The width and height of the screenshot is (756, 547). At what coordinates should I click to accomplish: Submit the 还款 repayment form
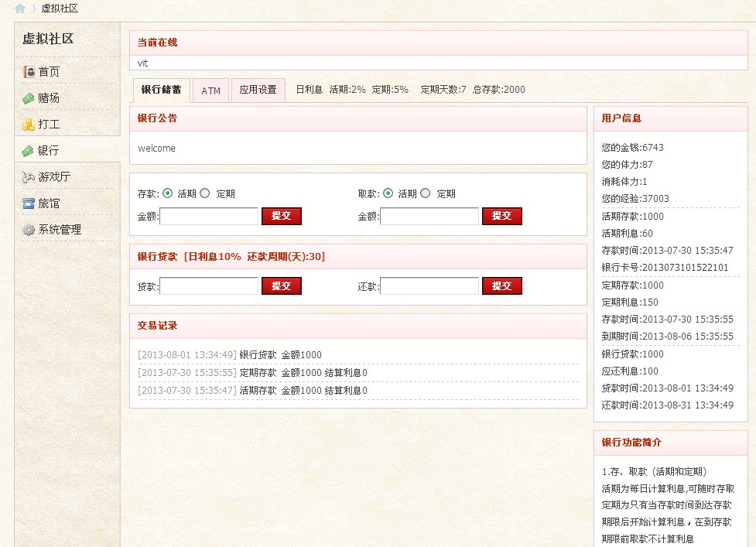coord(502,285)
